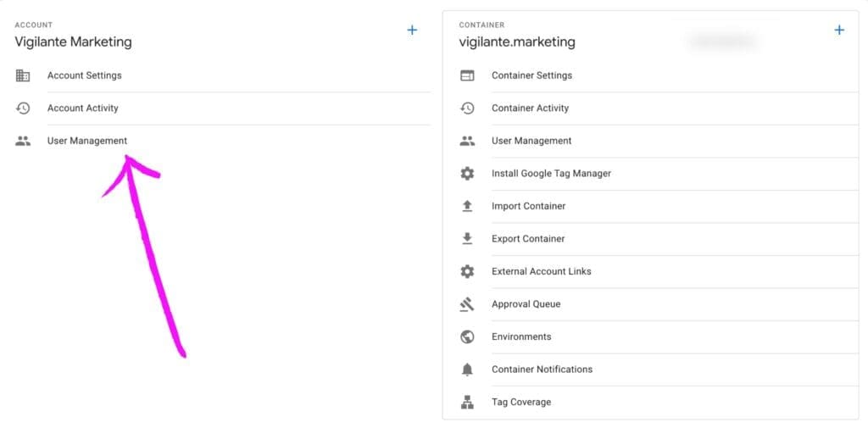Open Container Activity

(530, 108)
